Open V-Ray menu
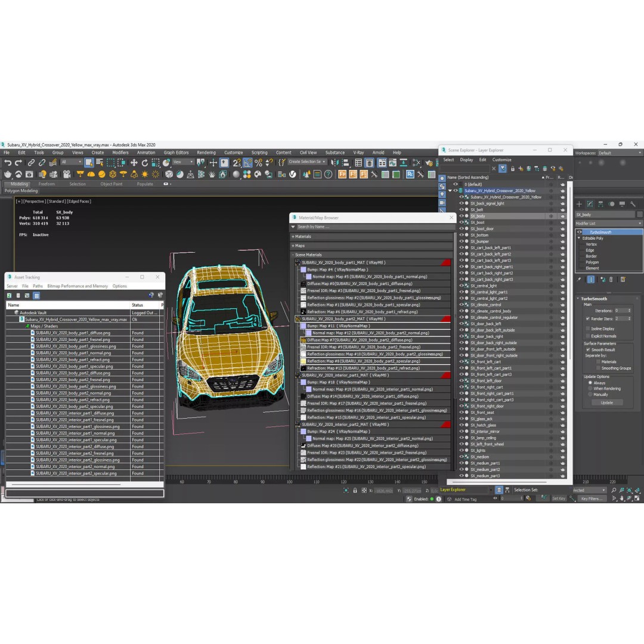Image resolution: width=644 pixels, height=644 pixels. pyautogui.click(x=358, y=153)
